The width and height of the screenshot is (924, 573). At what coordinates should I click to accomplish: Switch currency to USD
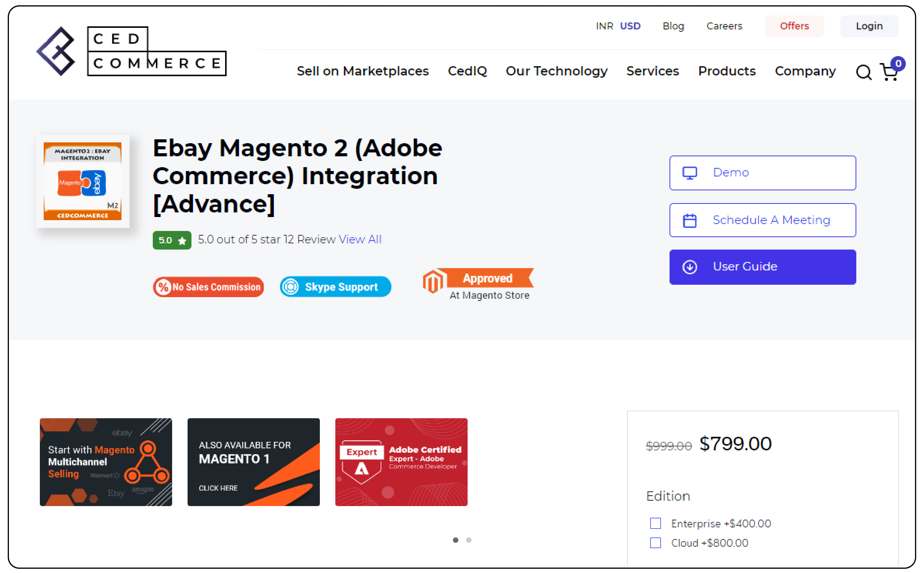pyautogui.click(x=630, y=26)
